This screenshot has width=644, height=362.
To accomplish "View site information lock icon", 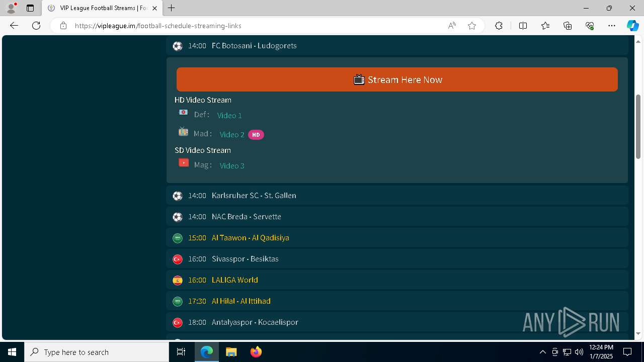I will click(63, 26).
